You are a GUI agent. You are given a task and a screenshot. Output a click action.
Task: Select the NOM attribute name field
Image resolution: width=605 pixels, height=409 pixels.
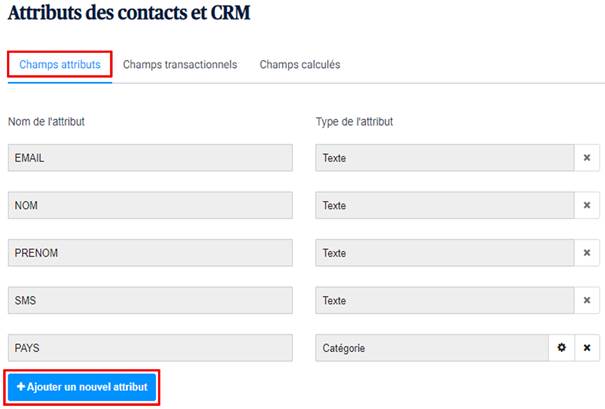coord(150,206)
